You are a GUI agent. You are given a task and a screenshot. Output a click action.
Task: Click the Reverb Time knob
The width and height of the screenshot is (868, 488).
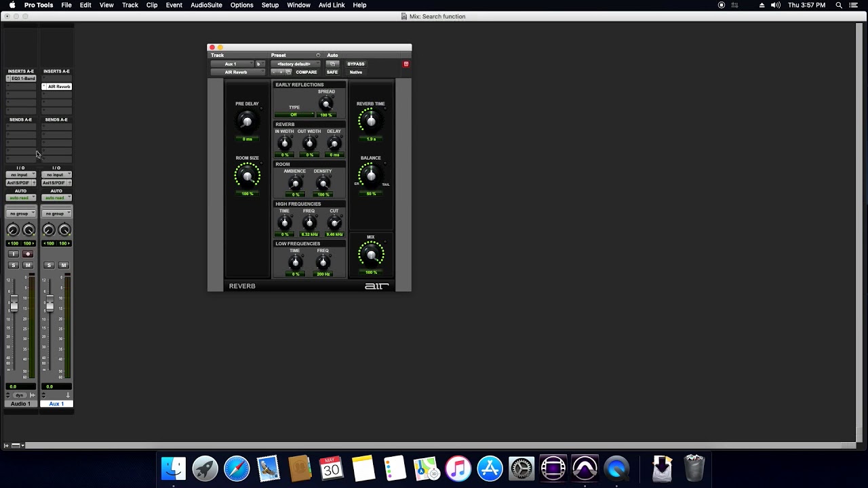(370, 122)
